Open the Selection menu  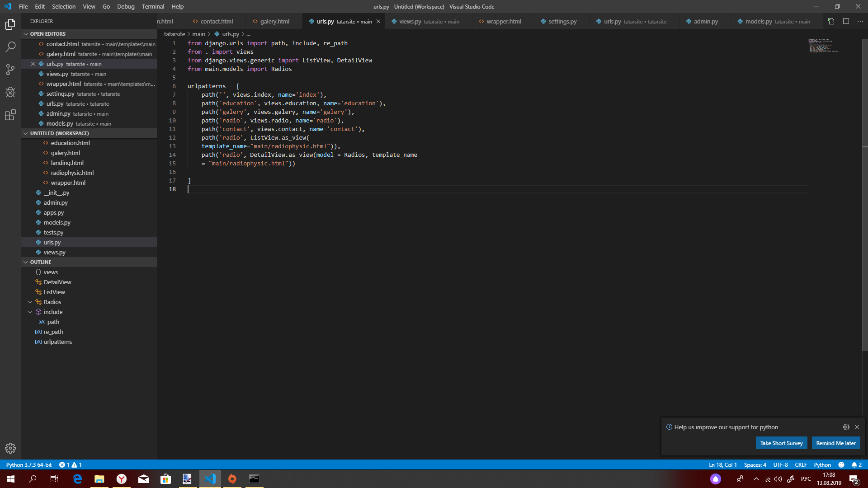[64, 6]
